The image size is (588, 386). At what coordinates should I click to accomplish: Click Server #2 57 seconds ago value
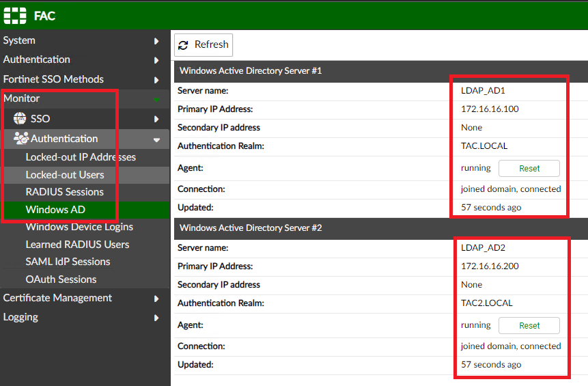[x=491, y=365]
